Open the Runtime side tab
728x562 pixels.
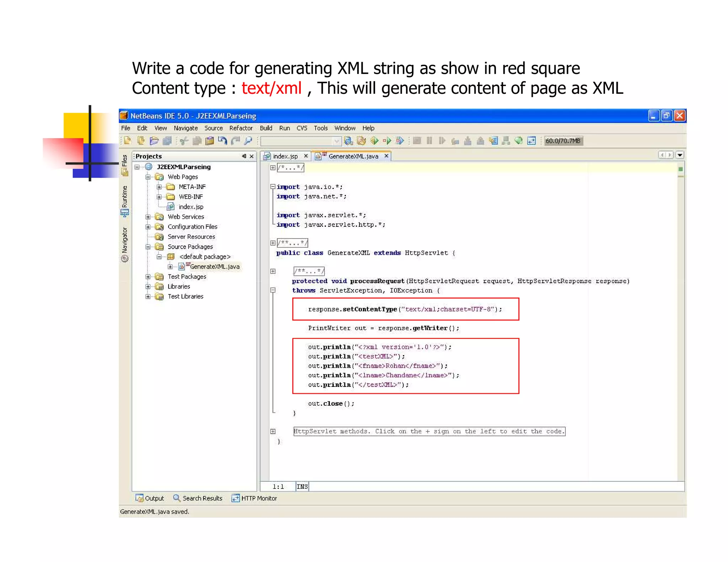pyautogui.click(x=124, y=201)
